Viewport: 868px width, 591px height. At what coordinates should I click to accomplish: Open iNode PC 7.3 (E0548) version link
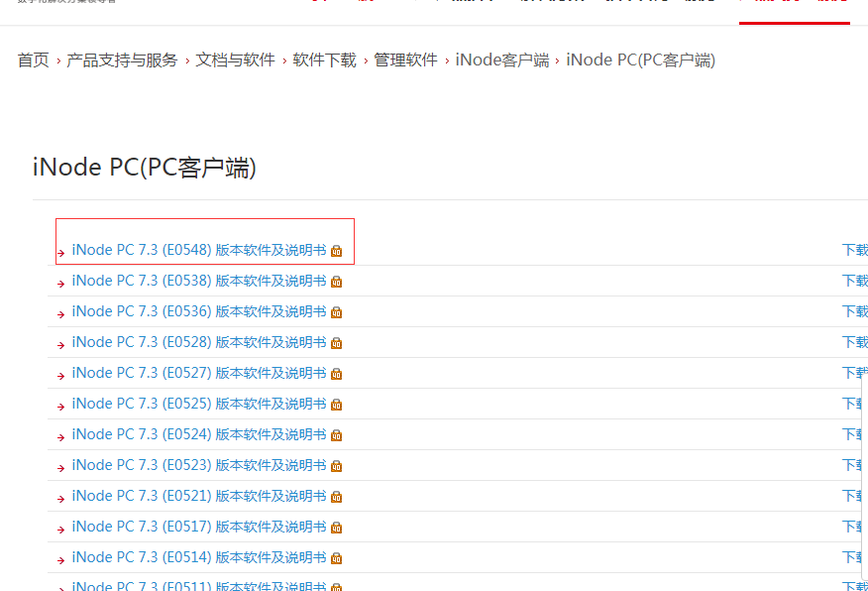pyautogui.click(x=199, y=250)
